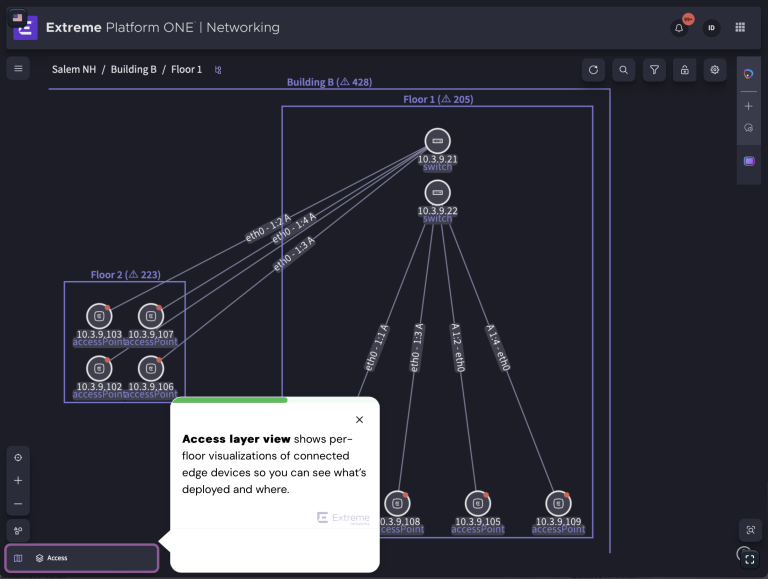
Task: Click the A 1:2 - eth0 link label
Action: pos(457,347)
